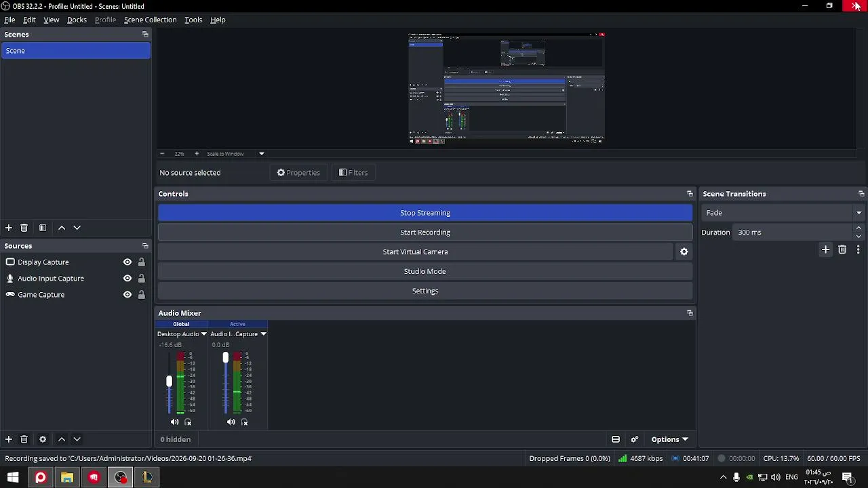The image size is (868, 488).
Task: Mute the Desktop Audio speaker icon
Action: click(175, 422)
